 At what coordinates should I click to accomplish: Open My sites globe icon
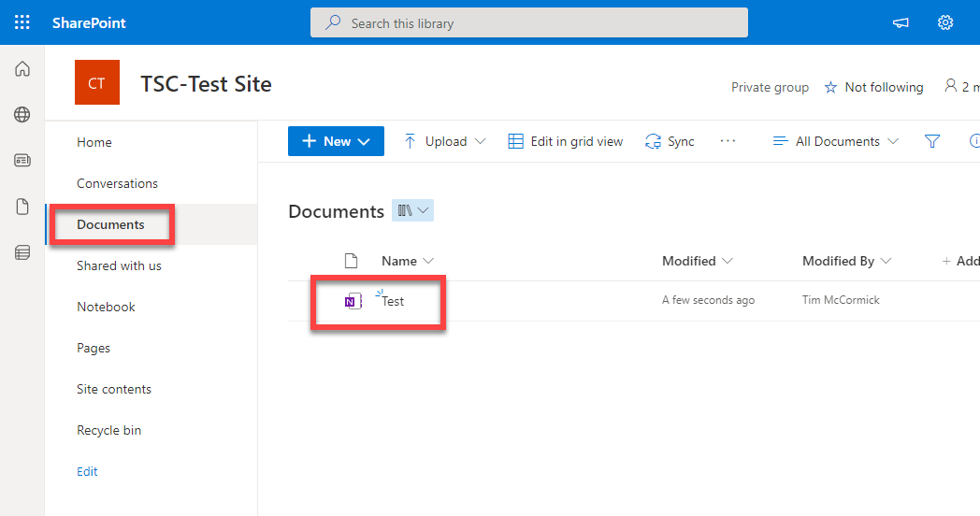[x=22, y=115]
